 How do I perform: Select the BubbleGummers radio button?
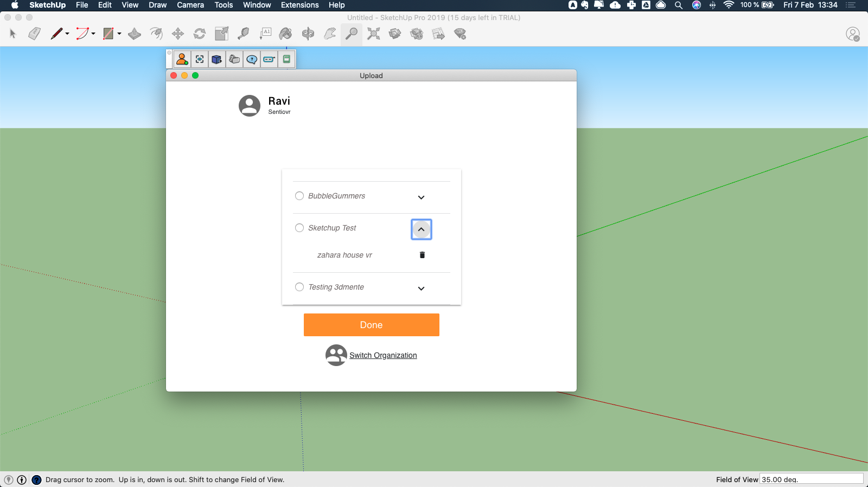(299, 196)
